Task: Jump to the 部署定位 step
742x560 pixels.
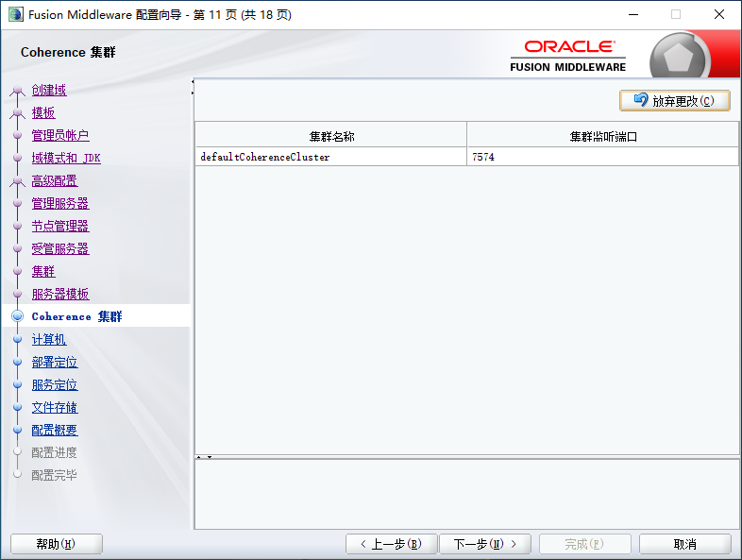Action: tap(55, 362)
